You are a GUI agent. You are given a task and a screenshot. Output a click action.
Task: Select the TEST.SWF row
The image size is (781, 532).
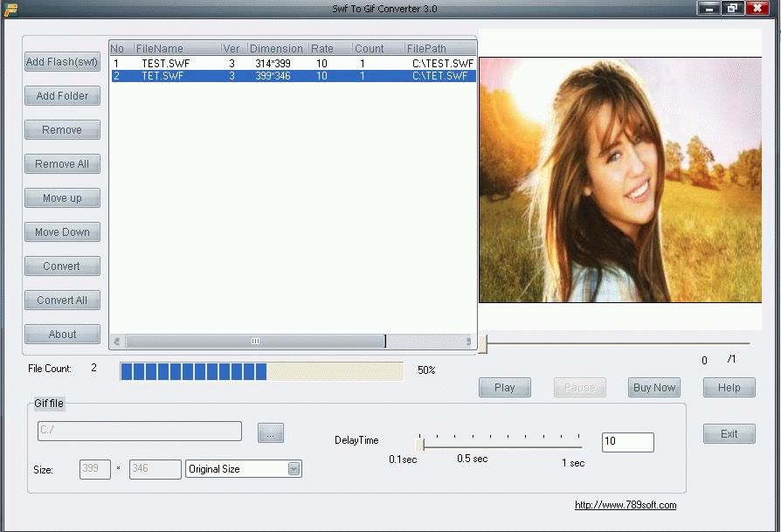(x=293, y=63)
